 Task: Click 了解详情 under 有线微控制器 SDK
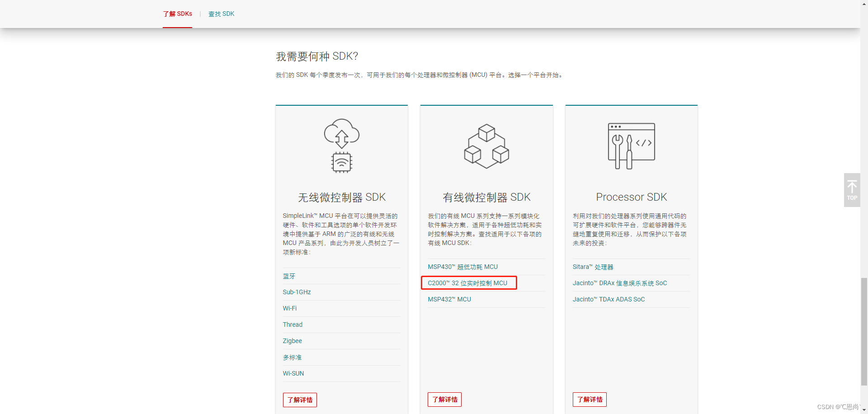(x=444, y=400)
